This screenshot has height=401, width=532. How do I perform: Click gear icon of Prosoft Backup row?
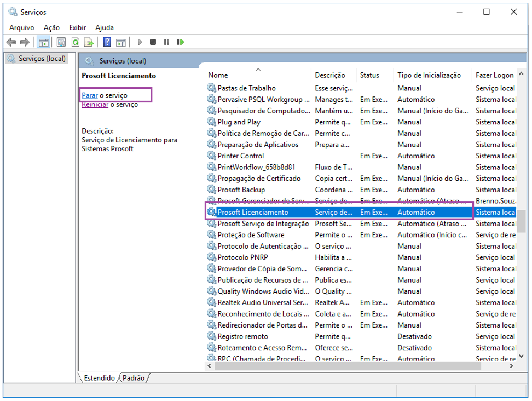click(x=211, y=189)
